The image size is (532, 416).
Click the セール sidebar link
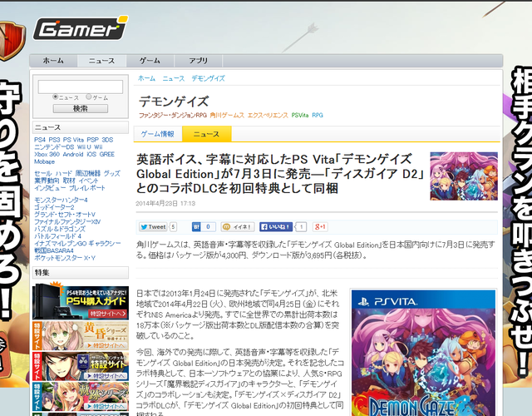(43, 174)
